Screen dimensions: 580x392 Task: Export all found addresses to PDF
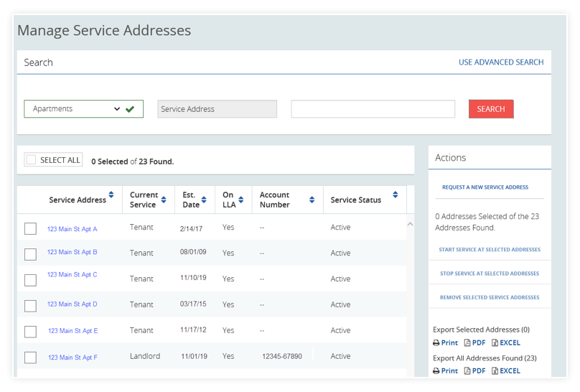click(x=474, y=371)
